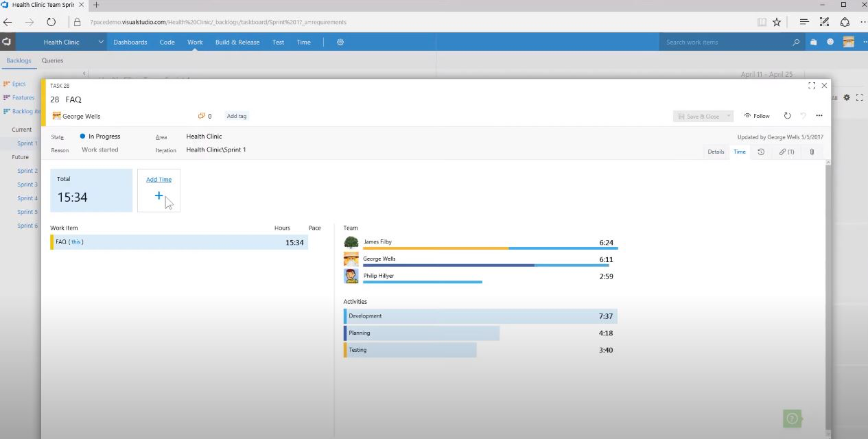Open the Visual Studio settings gear in navigation
The width and height of the screenshot is (868, 439).
(x=340, y=42)
